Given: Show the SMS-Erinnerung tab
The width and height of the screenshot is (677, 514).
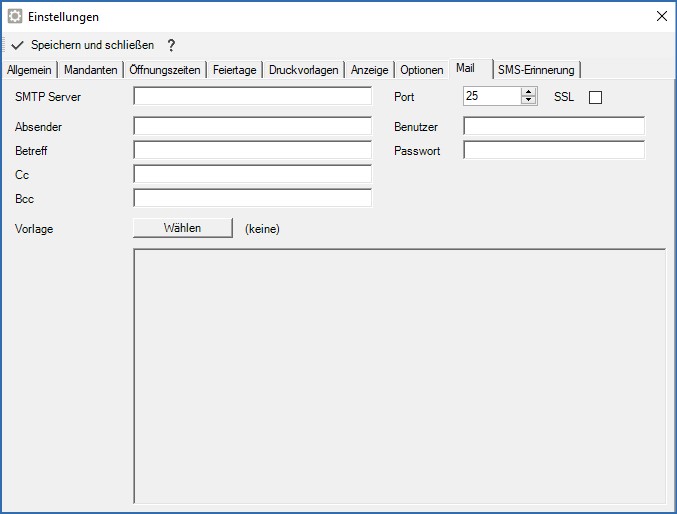Looking at the screenshot, I should tap(536, 70).
